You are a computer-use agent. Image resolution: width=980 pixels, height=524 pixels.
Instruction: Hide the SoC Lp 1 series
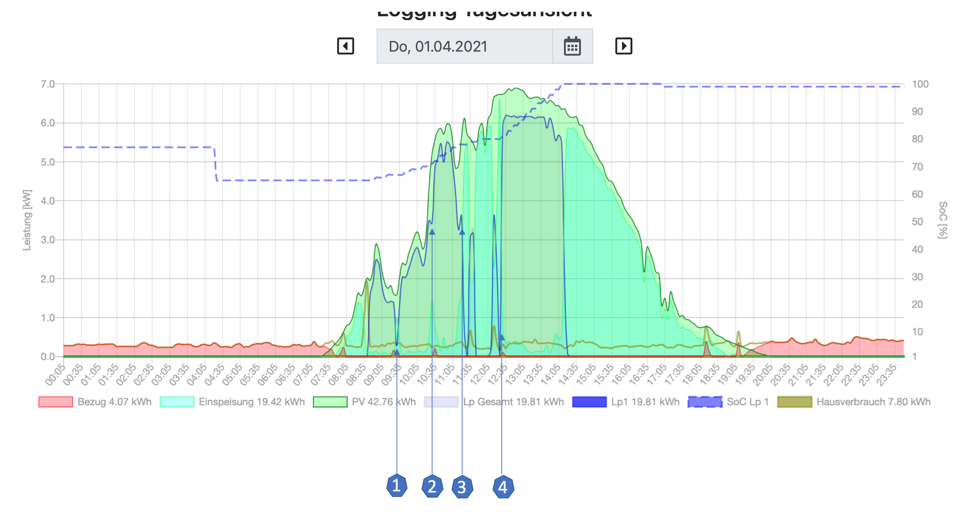(x=747, y=402)
